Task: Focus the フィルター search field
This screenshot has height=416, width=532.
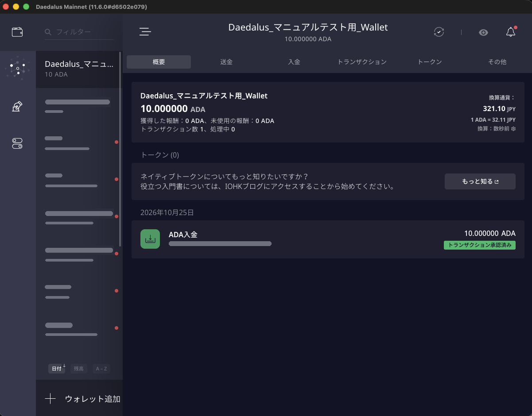Action: tap(79, 32)
